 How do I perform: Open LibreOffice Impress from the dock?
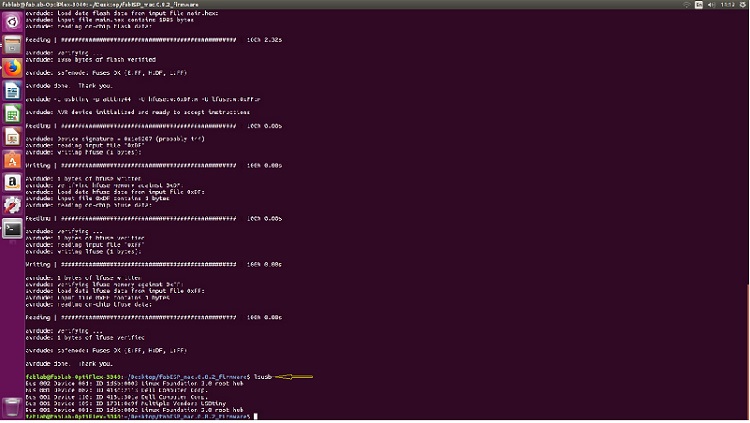(12, 137)
